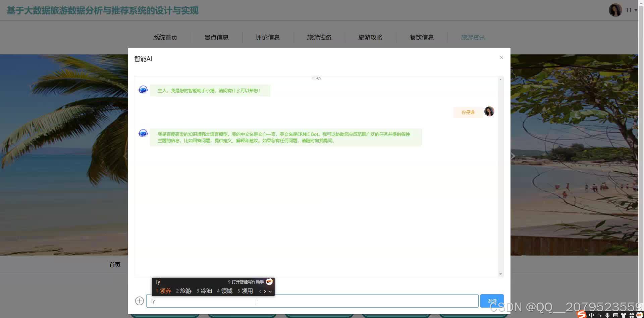Choose IME candidate 4 领域
The width and height of the screenshot is (644, 318).
(x=225, y=291)
